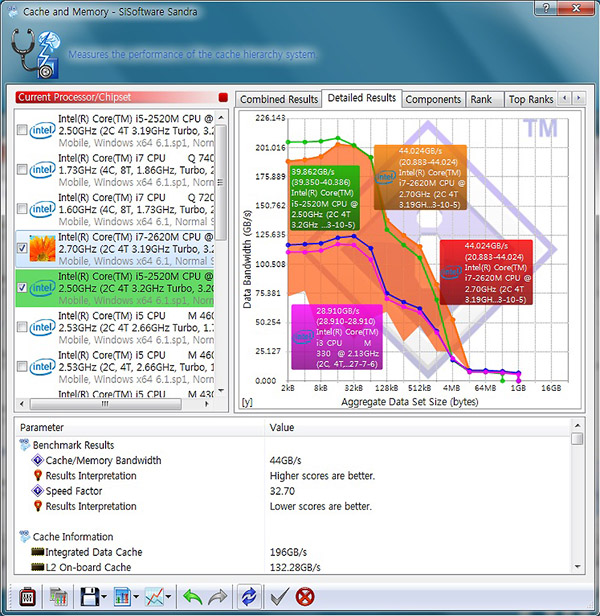Switch to the Top Ranks tab
Image resolution: width=600 pixels, height=616 pixels.
530,99
